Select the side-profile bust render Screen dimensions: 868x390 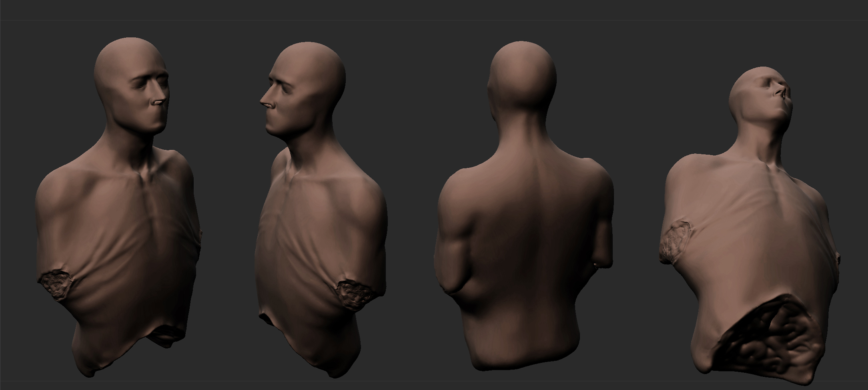coord(321,210)
